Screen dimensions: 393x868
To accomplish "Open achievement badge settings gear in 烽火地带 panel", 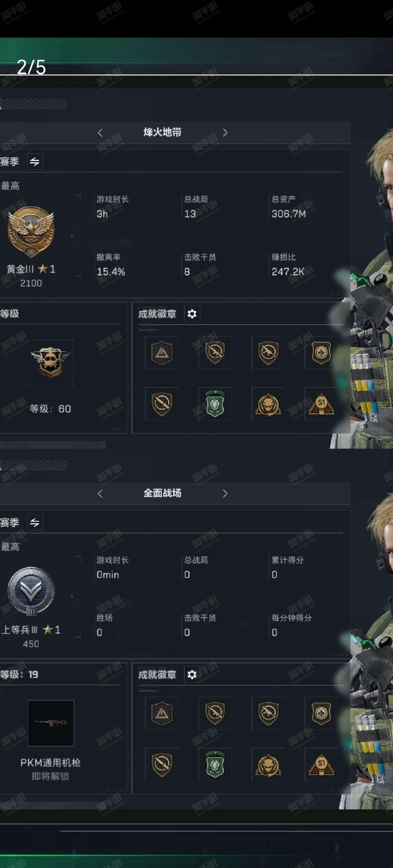I will (192, 314).
